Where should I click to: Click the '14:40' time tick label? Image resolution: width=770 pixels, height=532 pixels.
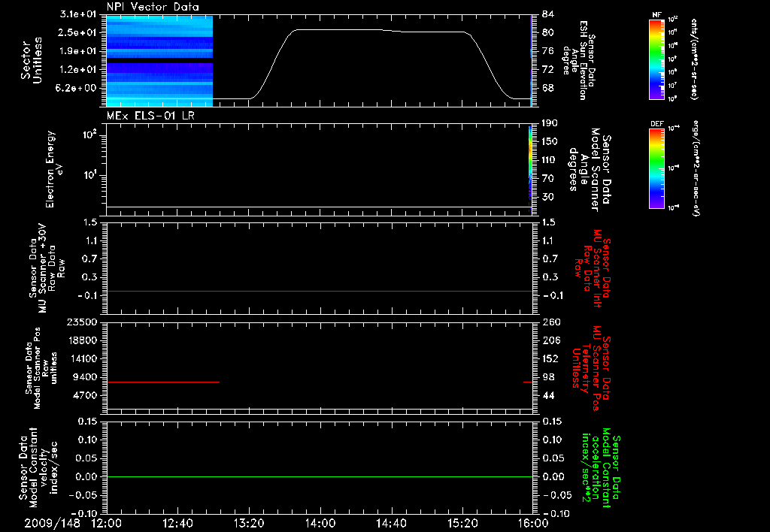[391, 523]
